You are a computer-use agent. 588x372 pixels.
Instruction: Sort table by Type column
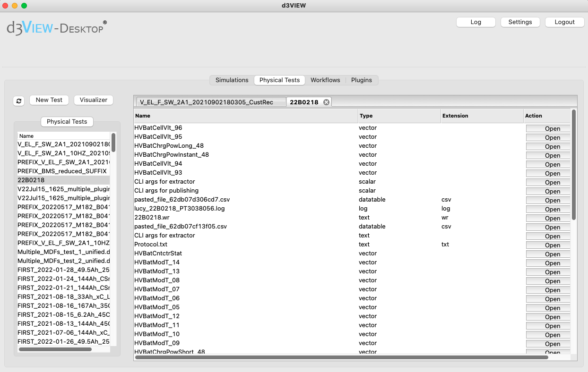(399, 116)
